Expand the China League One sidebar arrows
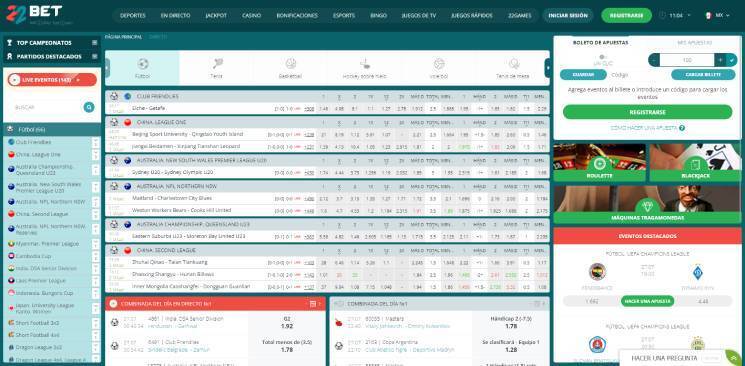The height and width of the screenshot is (366, 745). 96,154
